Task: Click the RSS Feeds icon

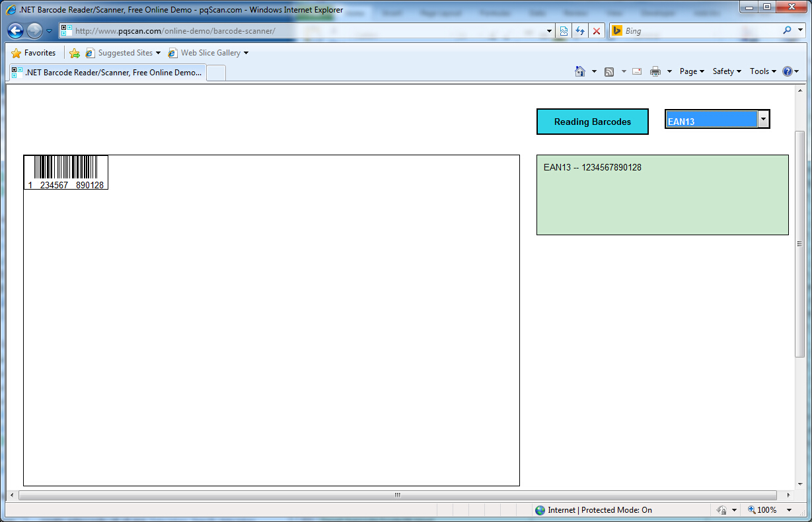Action: pyautogui.click(x=610, y=71)
